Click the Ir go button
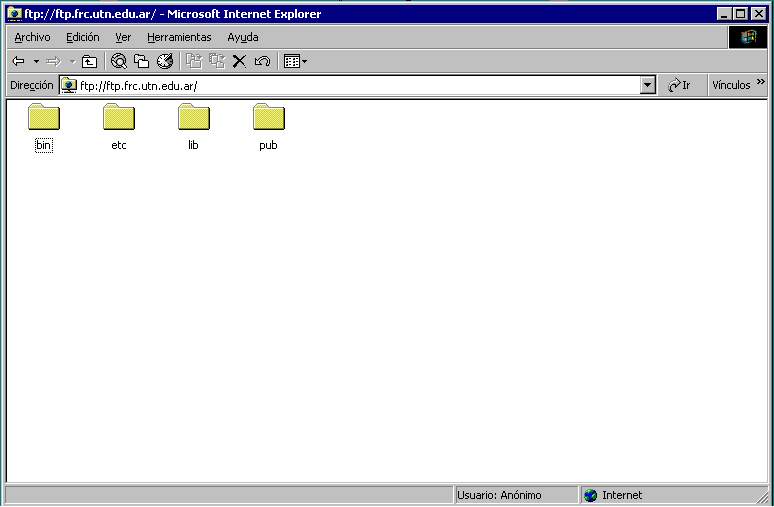Image resolution: width=774 pixels, height=507 pixels. click(x=679, y=85)
